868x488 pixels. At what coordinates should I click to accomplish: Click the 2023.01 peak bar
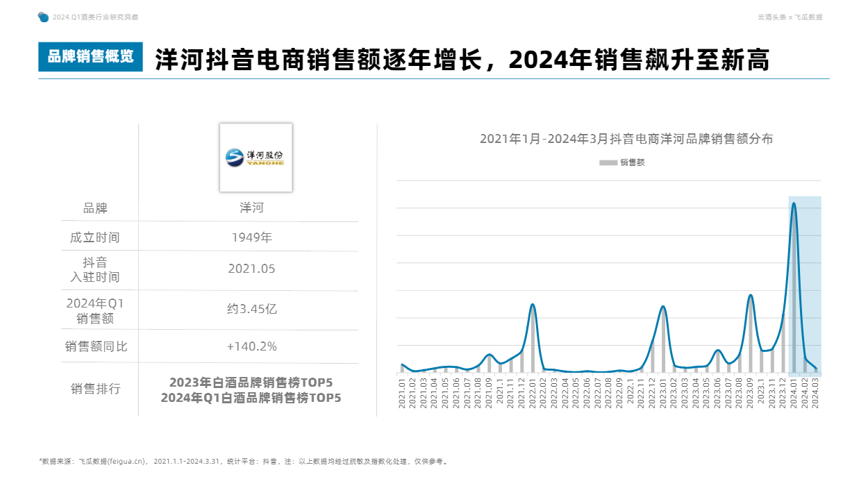point(663,339)
